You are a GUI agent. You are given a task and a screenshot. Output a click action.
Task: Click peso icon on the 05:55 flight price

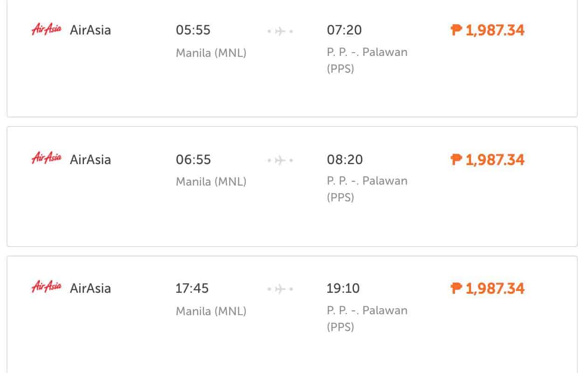456,30
